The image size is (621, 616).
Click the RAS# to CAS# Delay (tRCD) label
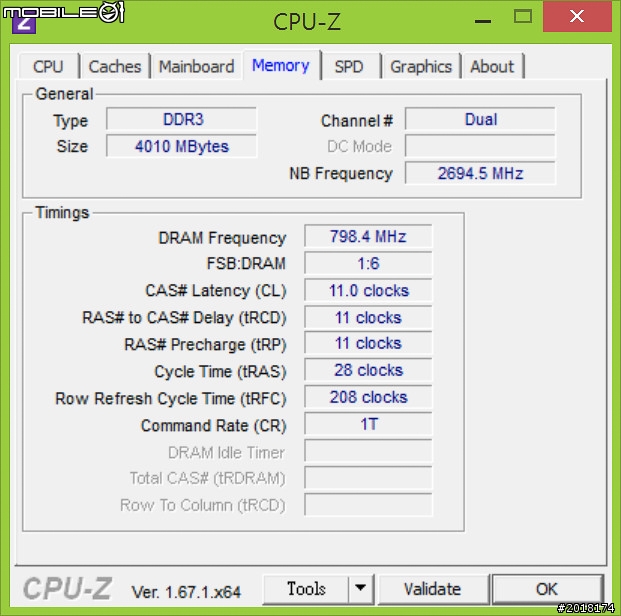click(184, 318)
